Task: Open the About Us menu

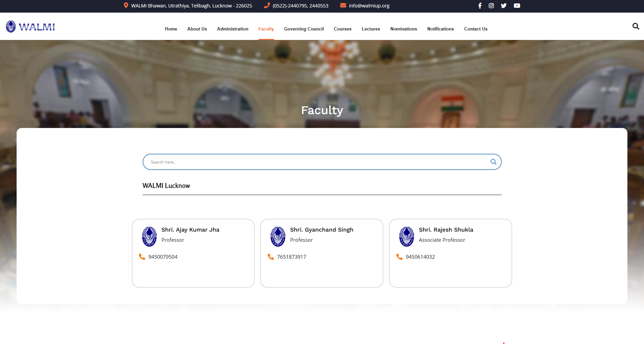Action: click(x=197, y=29)
